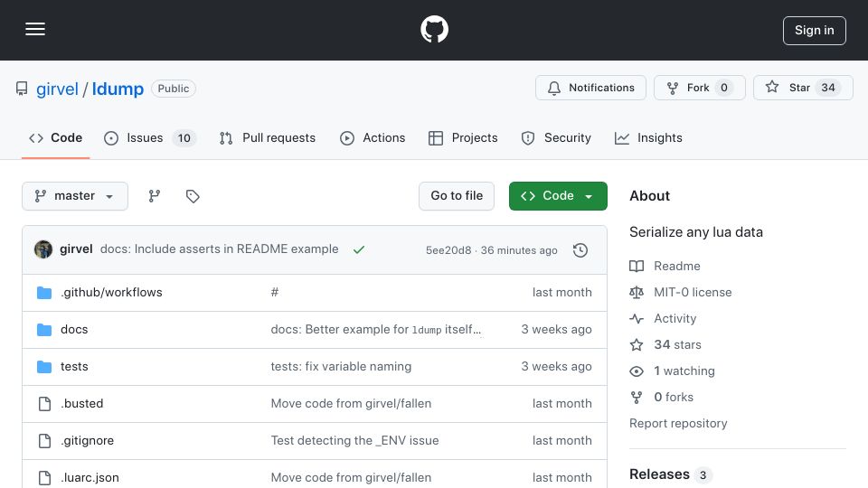
Task: Click the Issues count badge 10
Action: click(x=184, y=138)
